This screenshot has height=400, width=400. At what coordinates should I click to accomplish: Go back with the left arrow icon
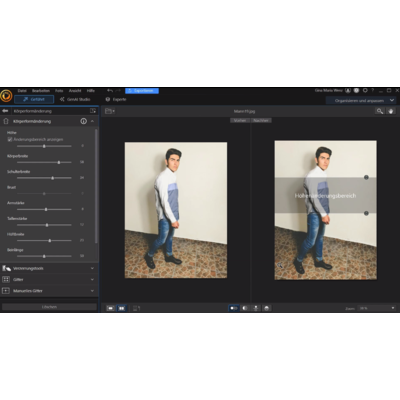pos(5,111)
